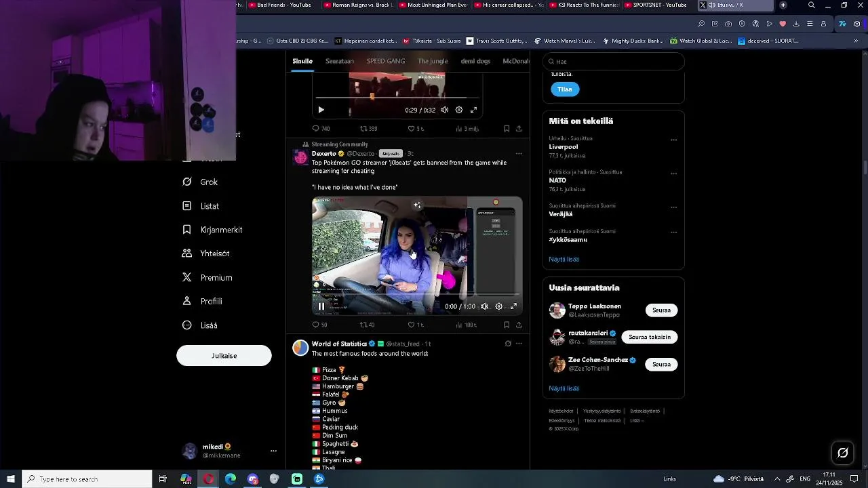Open Lisää more menu in sidebar
The height and width of the screenshot is (488, 868).
(x=200, y=325)
